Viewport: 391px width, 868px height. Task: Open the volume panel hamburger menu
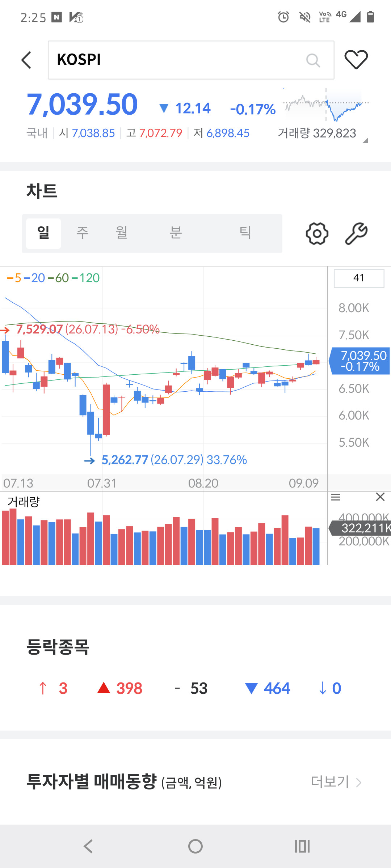[336, 497]
